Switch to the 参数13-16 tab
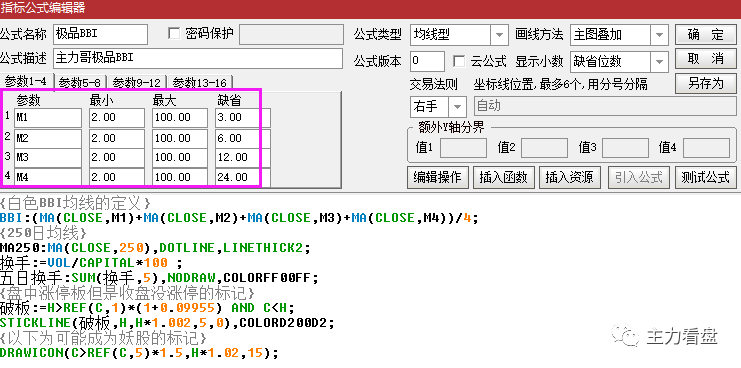This screenshot has width=741, height=368. pyautogui.click(x=199, y=83)
